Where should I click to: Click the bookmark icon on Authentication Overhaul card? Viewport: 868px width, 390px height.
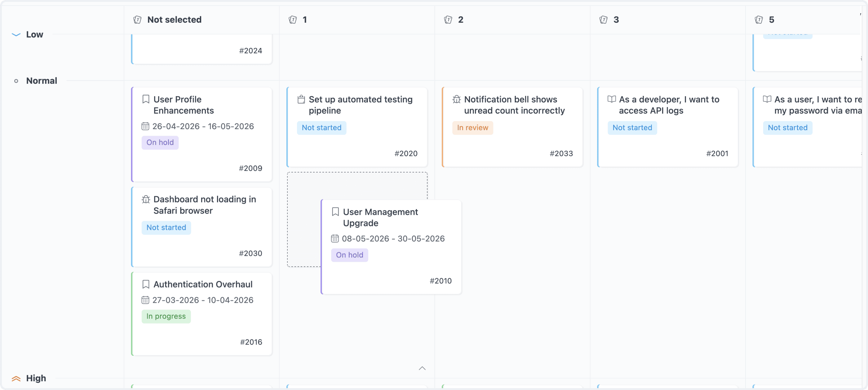(146, 284)
